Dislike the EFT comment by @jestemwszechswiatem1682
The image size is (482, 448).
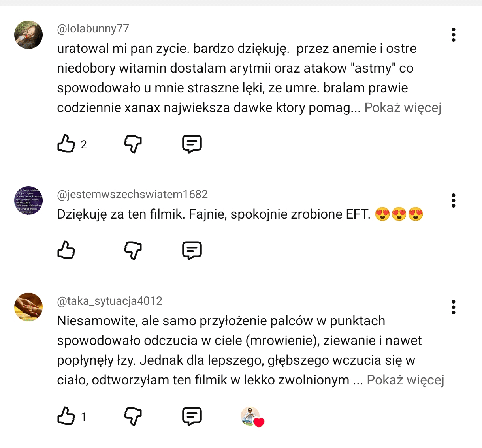click(133, 250)
